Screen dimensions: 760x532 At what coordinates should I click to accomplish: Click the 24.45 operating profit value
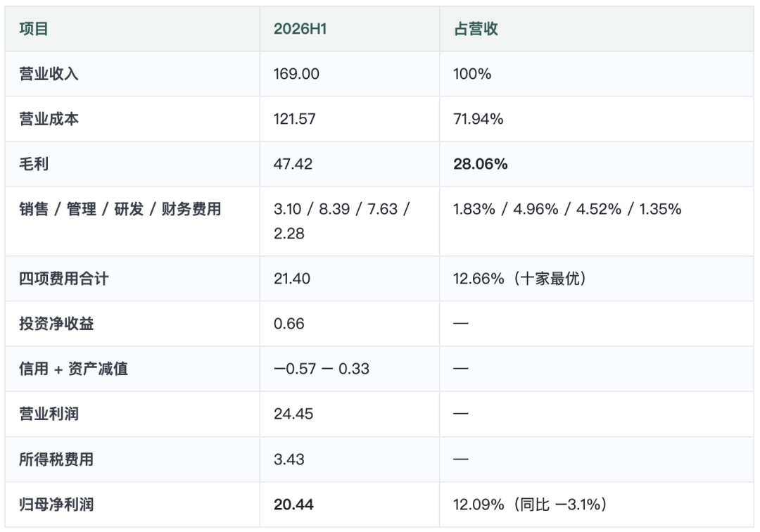293,414
